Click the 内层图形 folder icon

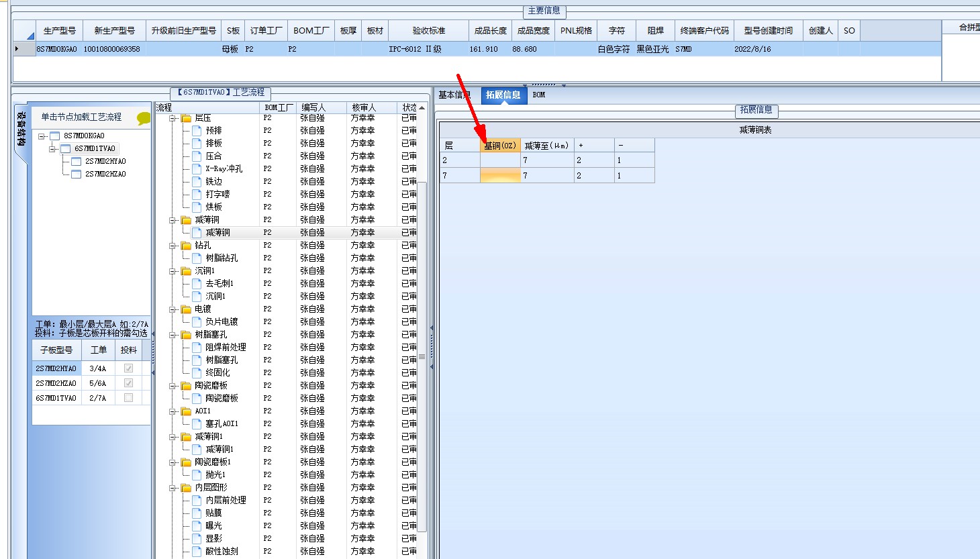(186, 487)
